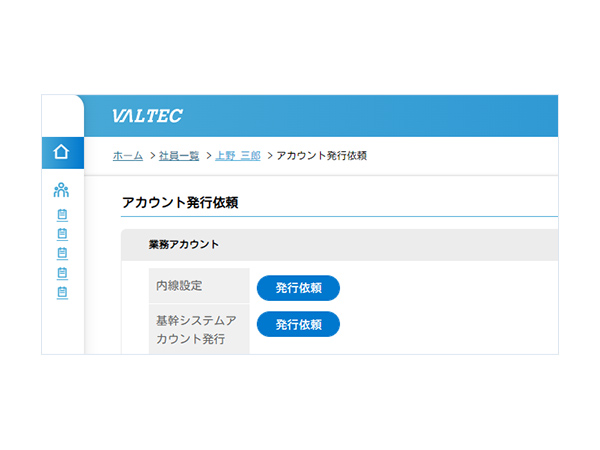
Task: Click the Home icon in the sidebar
Action: pyautogui.click(x=61, y=153)
